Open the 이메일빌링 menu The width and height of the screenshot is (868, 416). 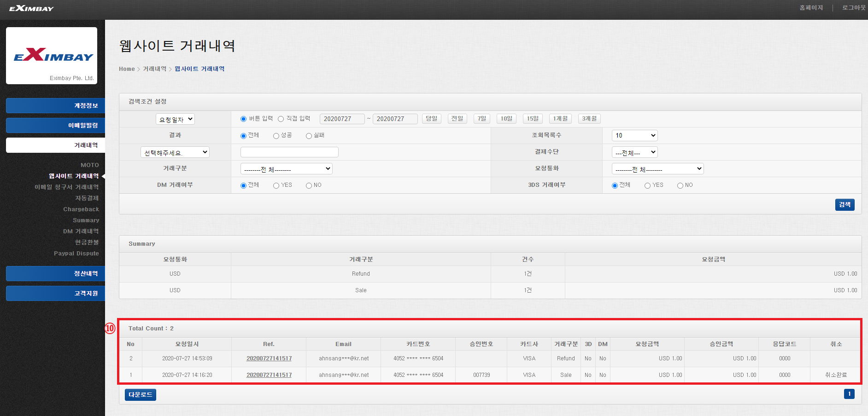coord(55,125)
